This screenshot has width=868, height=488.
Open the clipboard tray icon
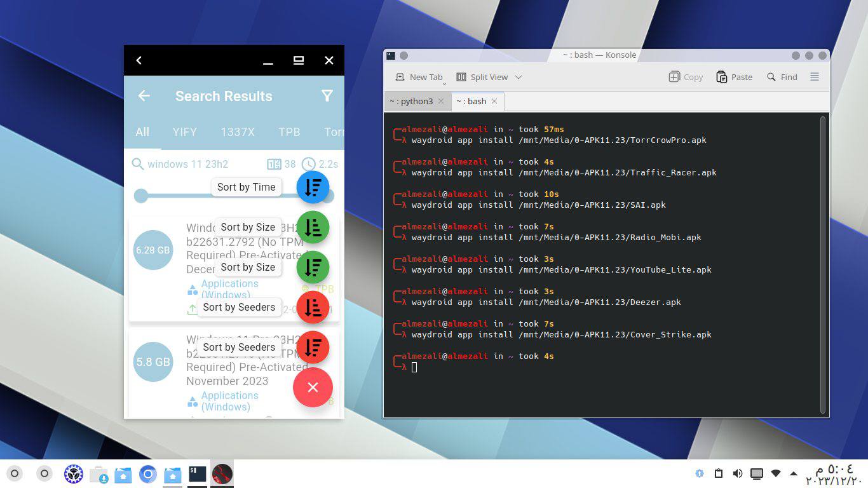pos(719,473)
